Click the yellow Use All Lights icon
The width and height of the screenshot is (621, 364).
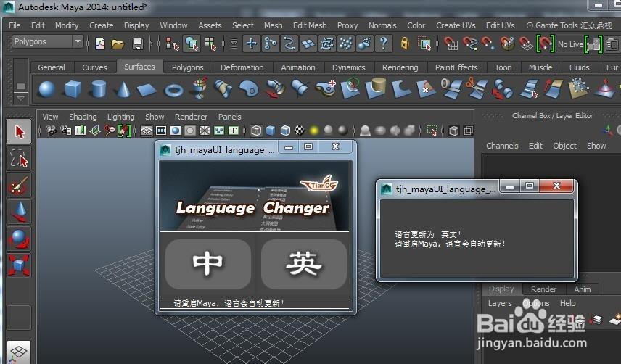pyautogui.click(x=314, y=131)
